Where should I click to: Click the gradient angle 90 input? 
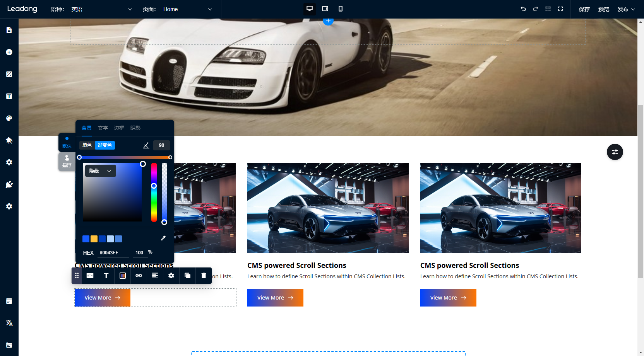tap(162, 145)
